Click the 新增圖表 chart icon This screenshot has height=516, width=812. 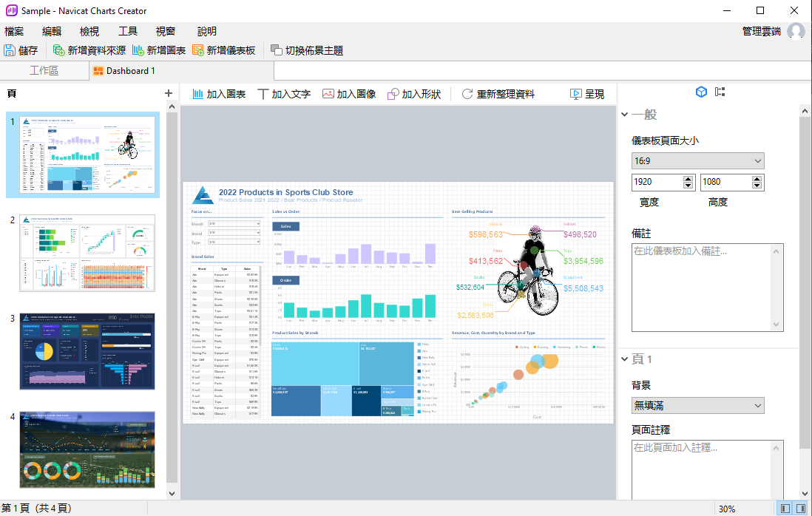click(x=138, y=50)
